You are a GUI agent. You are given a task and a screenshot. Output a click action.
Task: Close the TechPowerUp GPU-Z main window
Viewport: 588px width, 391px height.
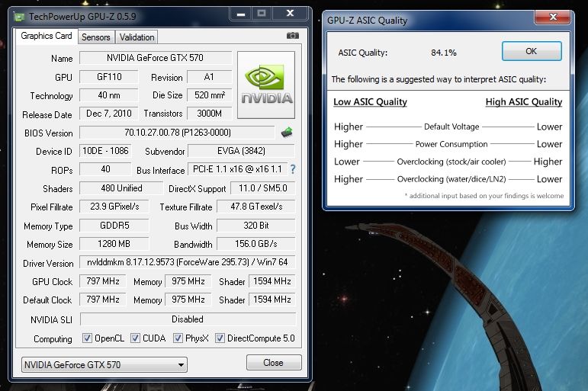coord(291,14)
